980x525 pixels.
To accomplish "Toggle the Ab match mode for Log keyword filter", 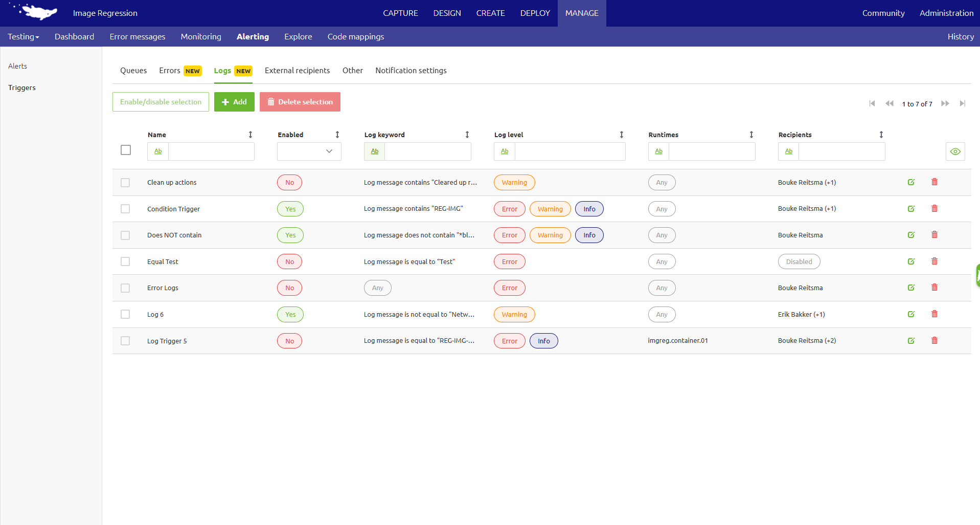I will pos(374,151).
